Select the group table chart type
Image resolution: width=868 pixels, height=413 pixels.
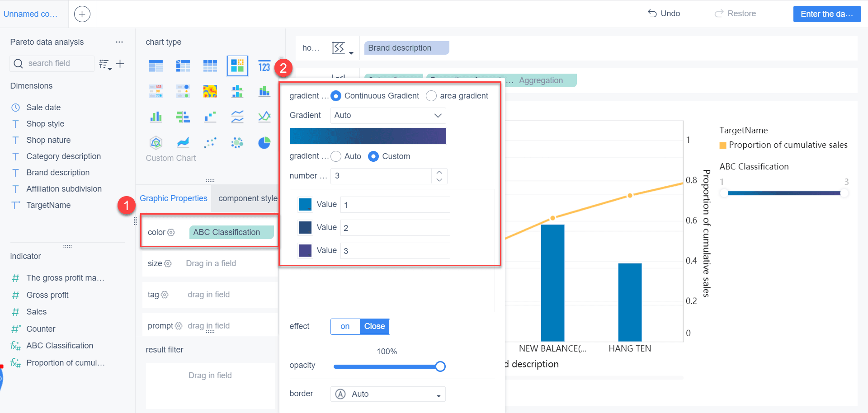[x=156, y=66]
